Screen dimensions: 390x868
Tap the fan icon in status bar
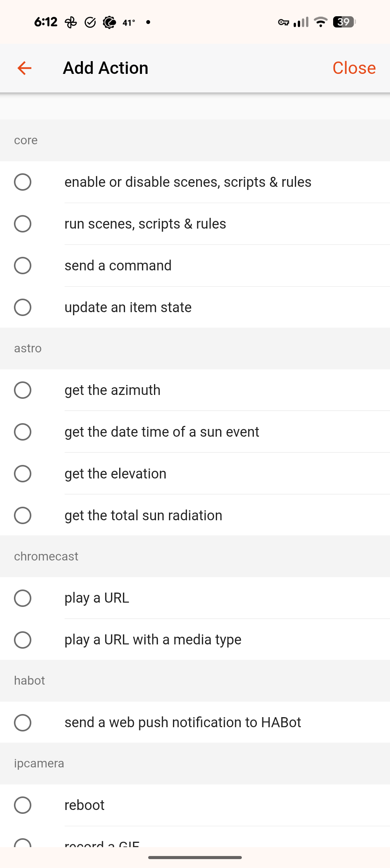(x=71, y=22)
